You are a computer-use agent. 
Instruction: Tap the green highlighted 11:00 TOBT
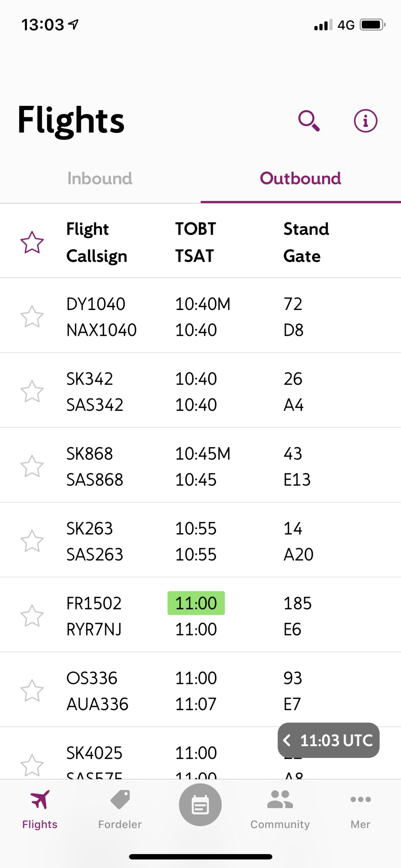pos(196,603)
